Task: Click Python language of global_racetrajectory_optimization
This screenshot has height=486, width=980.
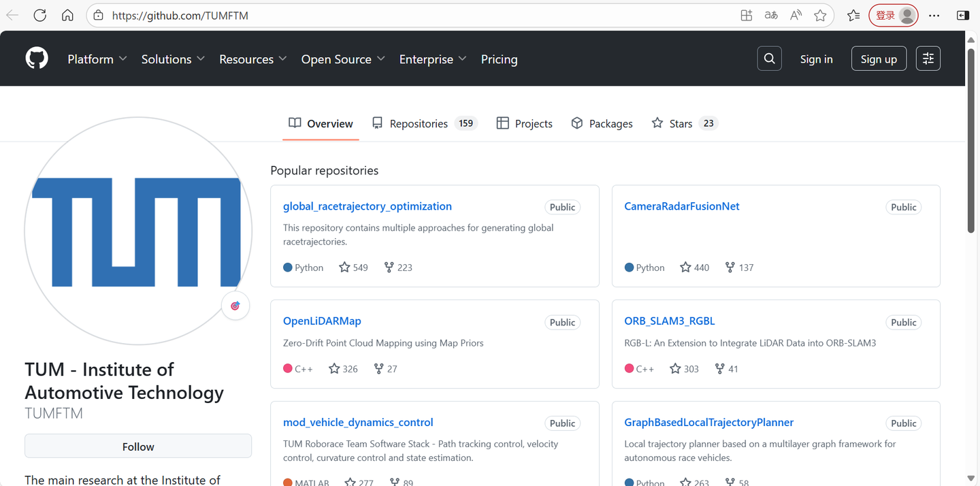Action: click(x=304, y=268)
